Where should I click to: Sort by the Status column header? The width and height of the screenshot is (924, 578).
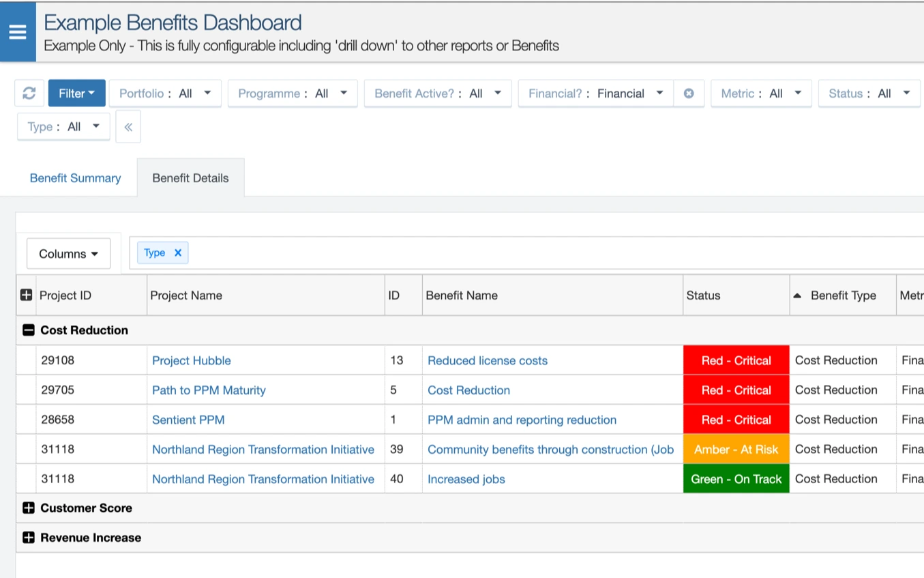[x=736, y=295]
